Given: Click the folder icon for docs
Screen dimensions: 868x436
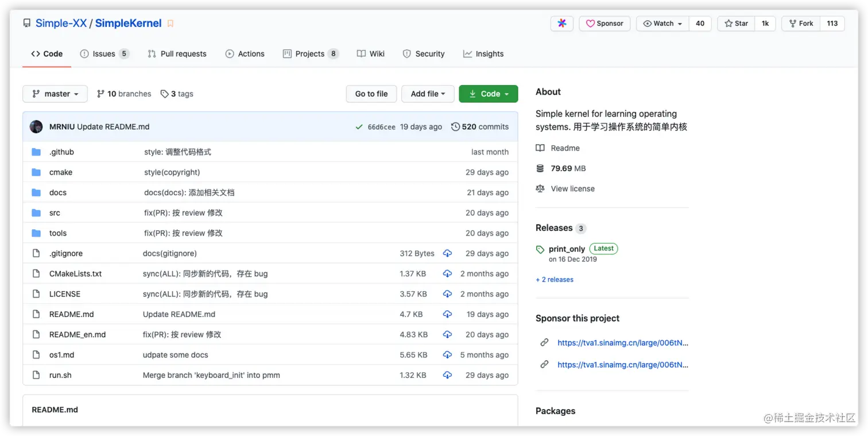Looking at the screenshot, I should (x=36, y=192).
